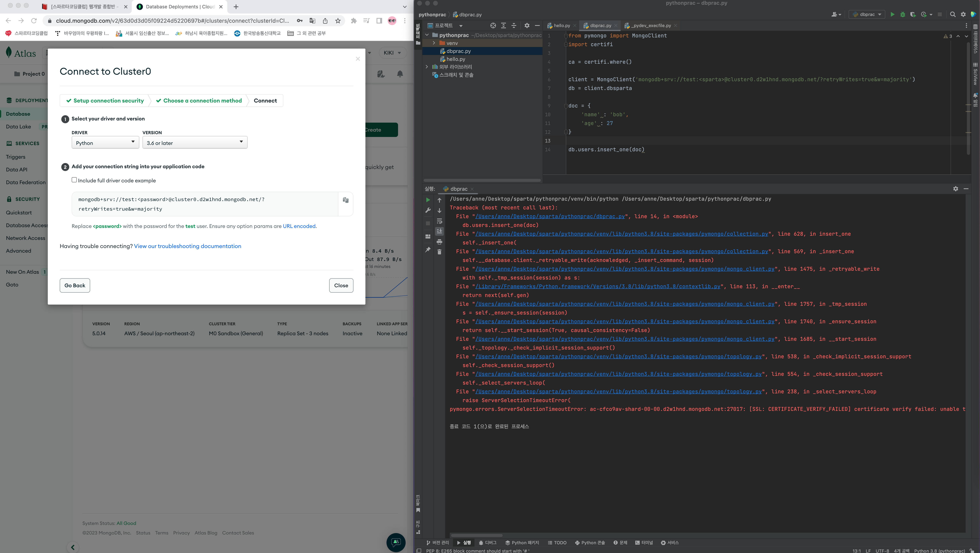The image size is (980, 553).
Task: Click the Close button in Connect dialog
Action: click(x=341, y=285)
